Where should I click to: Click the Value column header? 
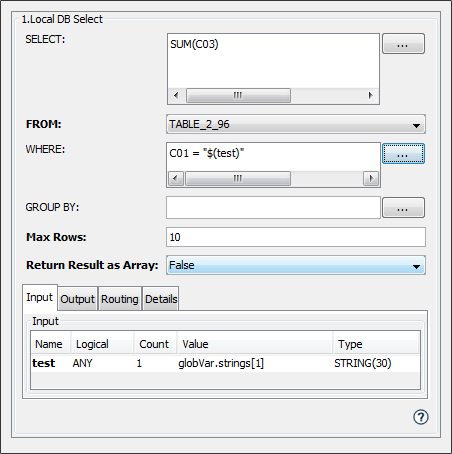coord(255,344)
